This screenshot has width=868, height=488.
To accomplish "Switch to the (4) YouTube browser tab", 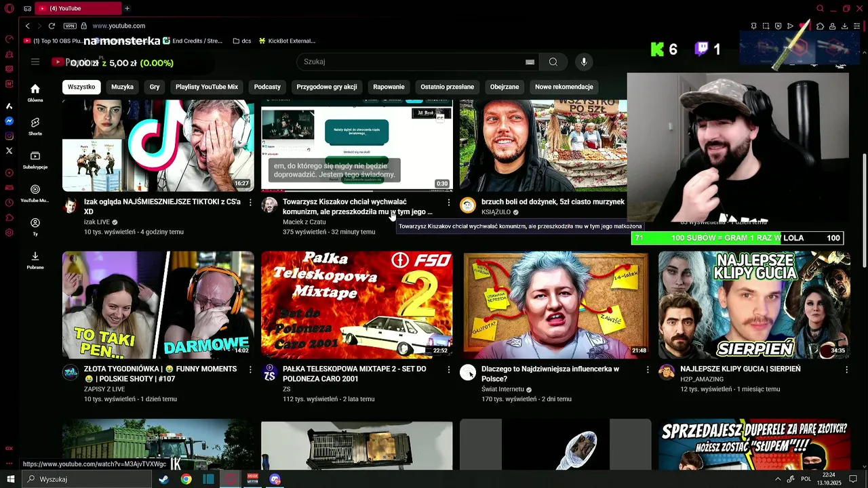I will point(77,8).
